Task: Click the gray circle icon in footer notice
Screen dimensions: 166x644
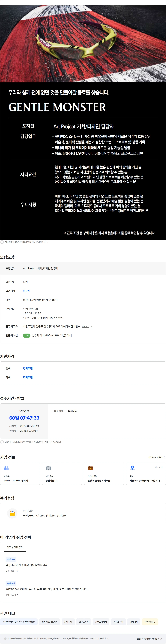Action: tap(5, 638)
